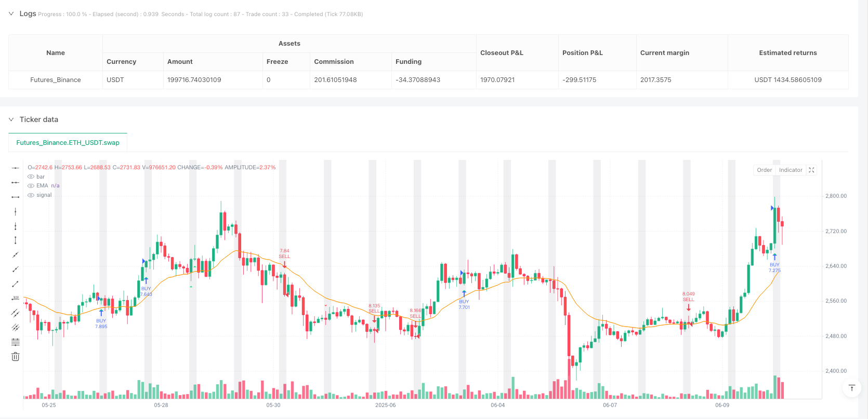Select the triple parallel lines drawing tool

pos(16,328)
